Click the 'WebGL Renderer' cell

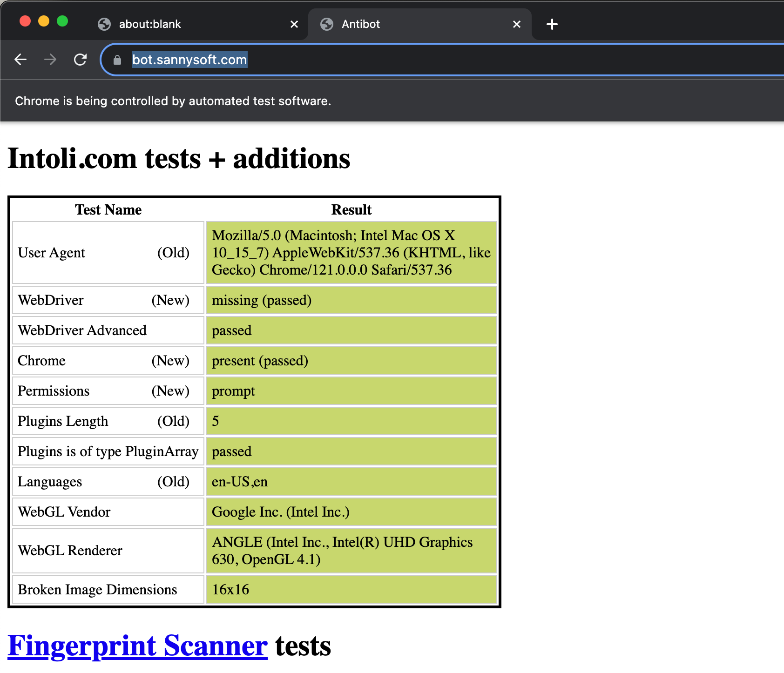coord(108,551)
